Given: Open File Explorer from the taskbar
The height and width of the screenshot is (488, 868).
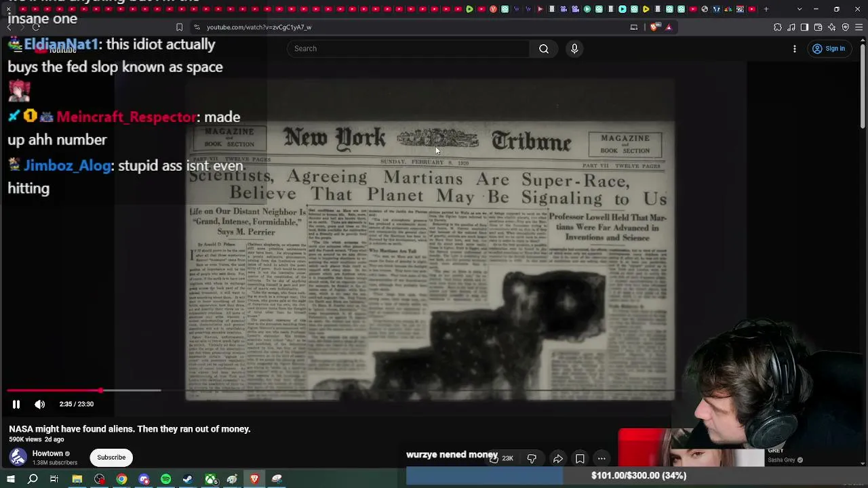Looking at the screenshot, I should 77,479.
